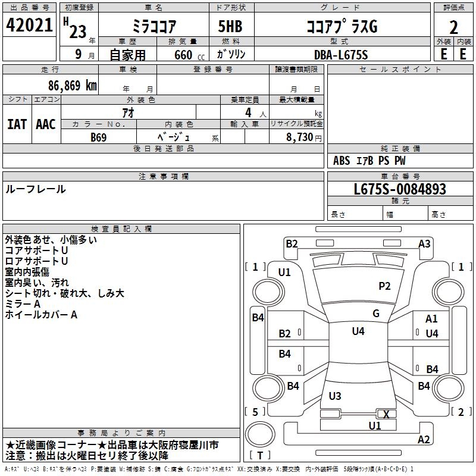
Task: Select the note シート切れ・破れ大、しみ大
Action: [x=65, y=293]
